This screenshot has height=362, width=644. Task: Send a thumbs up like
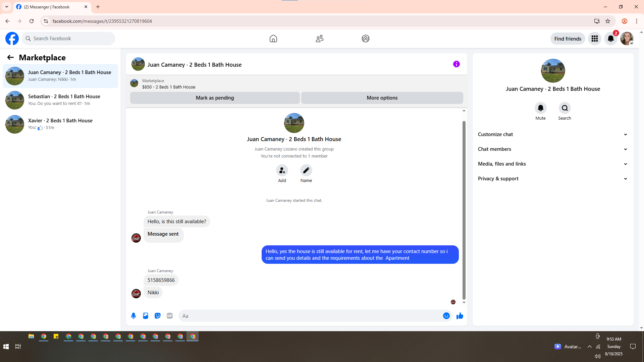pyautogui.click(x=460, y=316)
